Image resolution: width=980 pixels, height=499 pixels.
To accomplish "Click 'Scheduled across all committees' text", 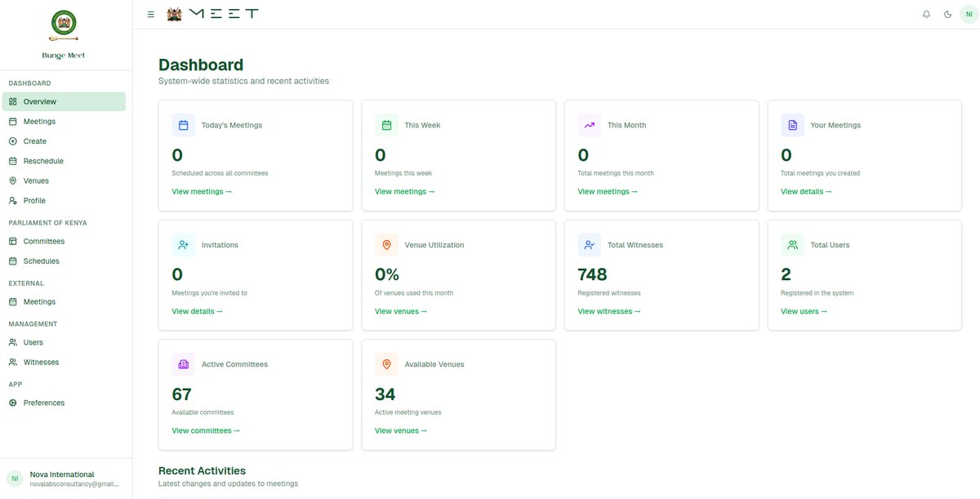I will [220, 173].
